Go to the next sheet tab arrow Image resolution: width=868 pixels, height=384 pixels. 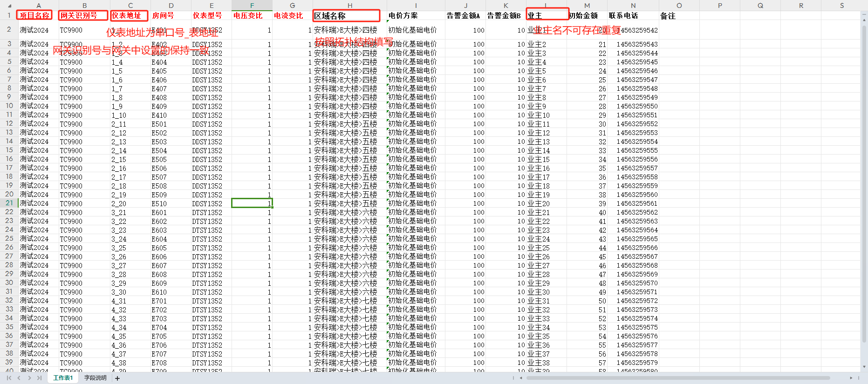click(29, 378)
